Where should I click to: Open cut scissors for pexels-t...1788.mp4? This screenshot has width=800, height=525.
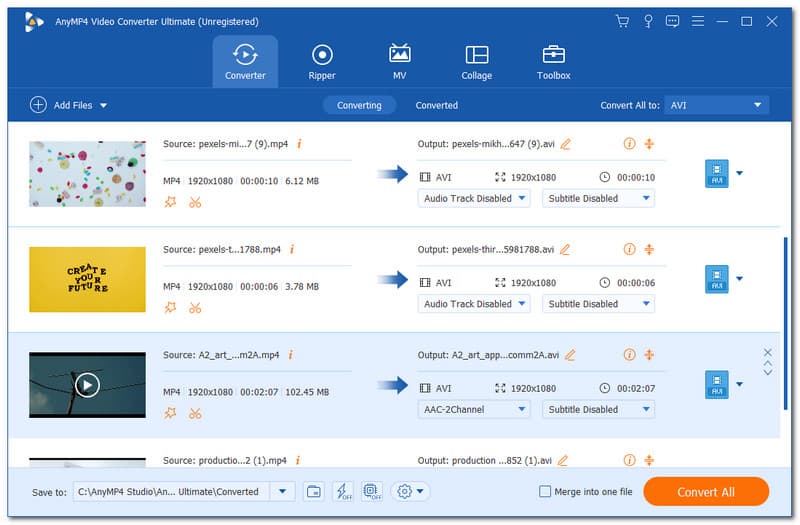[195, 308]
